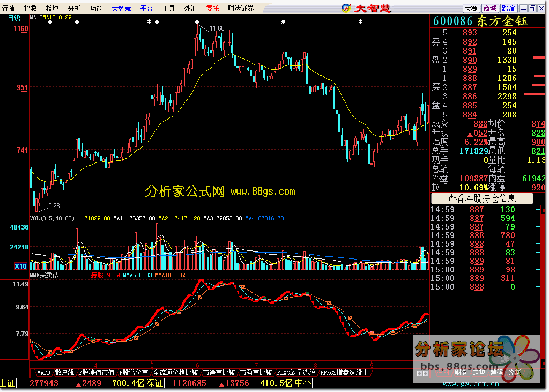Open the blue 大智慧 menu

[x=121, y=9]
